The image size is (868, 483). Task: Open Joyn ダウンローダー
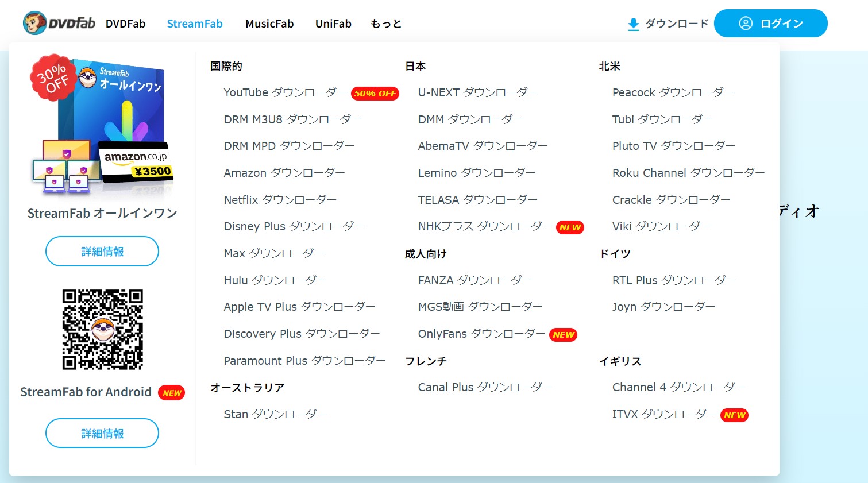click(663, 307)
